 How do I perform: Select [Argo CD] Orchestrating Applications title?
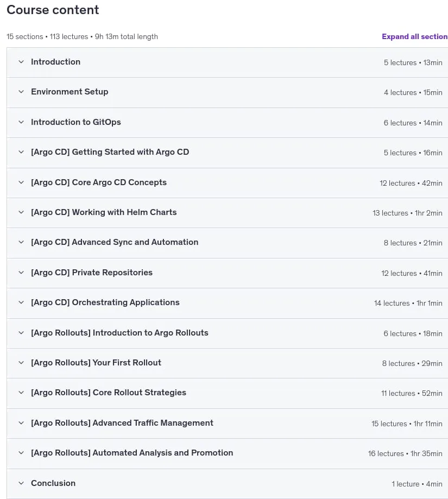[105, 302]
